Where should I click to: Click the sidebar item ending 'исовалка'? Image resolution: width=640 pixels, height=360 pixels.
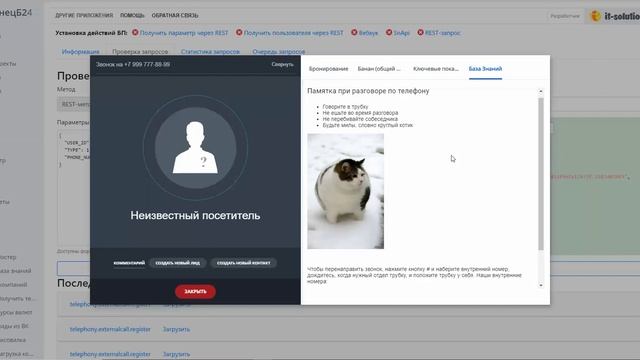pos(13,340)
